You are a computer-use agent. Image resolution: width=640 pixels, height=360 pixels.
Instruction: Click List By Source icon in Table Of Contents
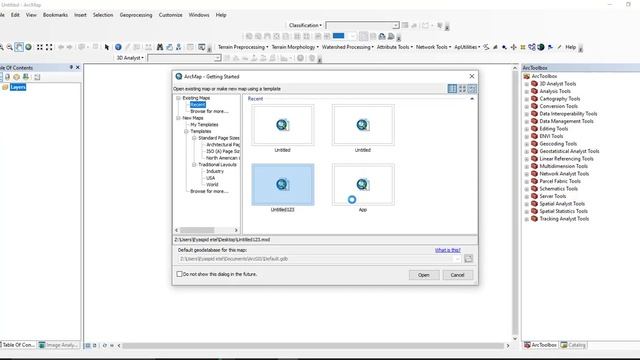pos(7,77)
